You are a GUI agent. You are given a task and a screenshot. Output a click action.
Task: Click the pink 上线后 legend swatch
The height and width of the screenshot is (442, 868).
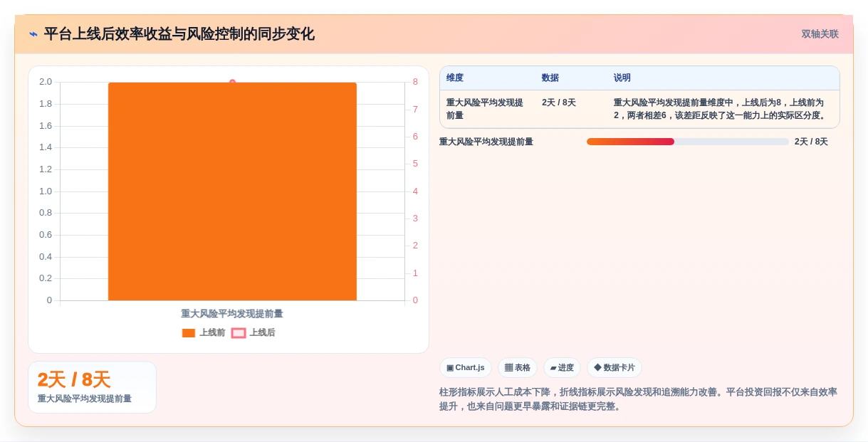click(x=239, y=333)
